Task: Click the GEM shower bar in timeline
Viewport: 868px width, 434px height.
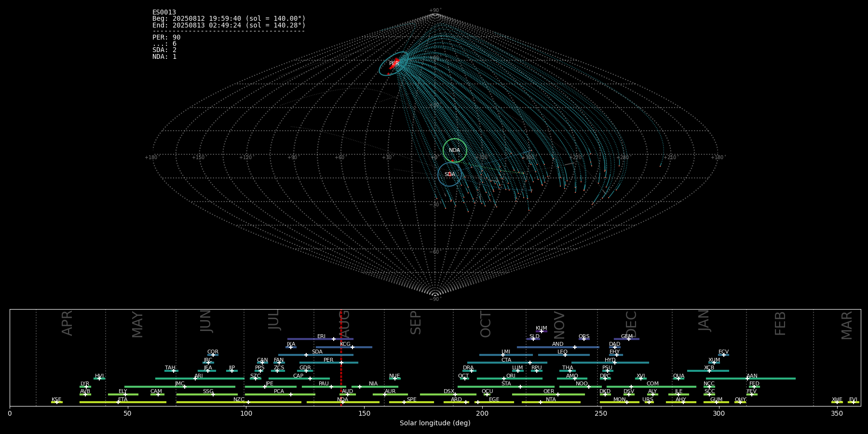Action: tap(626, 339)
